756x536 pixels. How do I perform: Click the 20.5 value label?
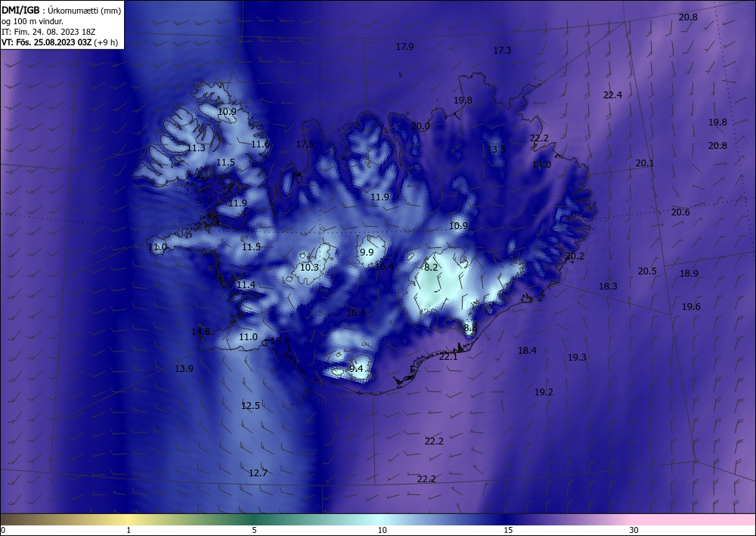(x=647, y=271)
